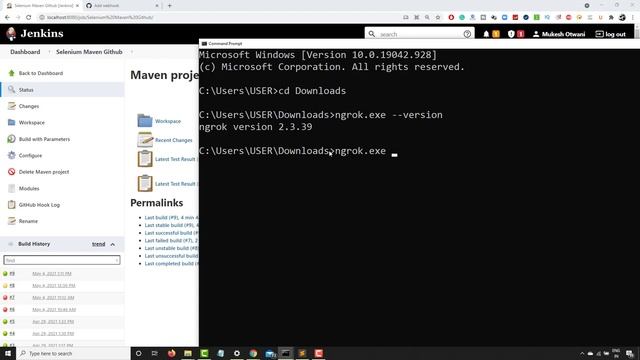Click the Delete Maven project icon
640x360 pixels.
[x=11, y=172]
